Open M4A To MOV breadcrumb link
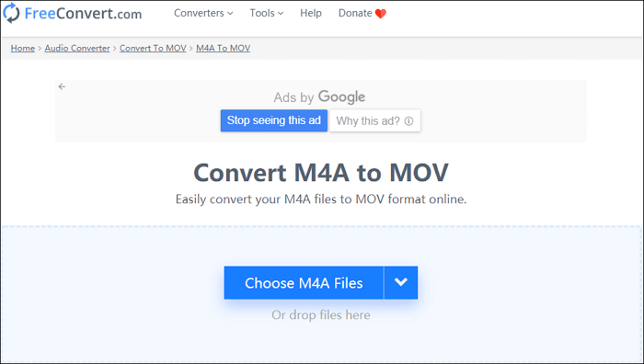 point(223,48)
